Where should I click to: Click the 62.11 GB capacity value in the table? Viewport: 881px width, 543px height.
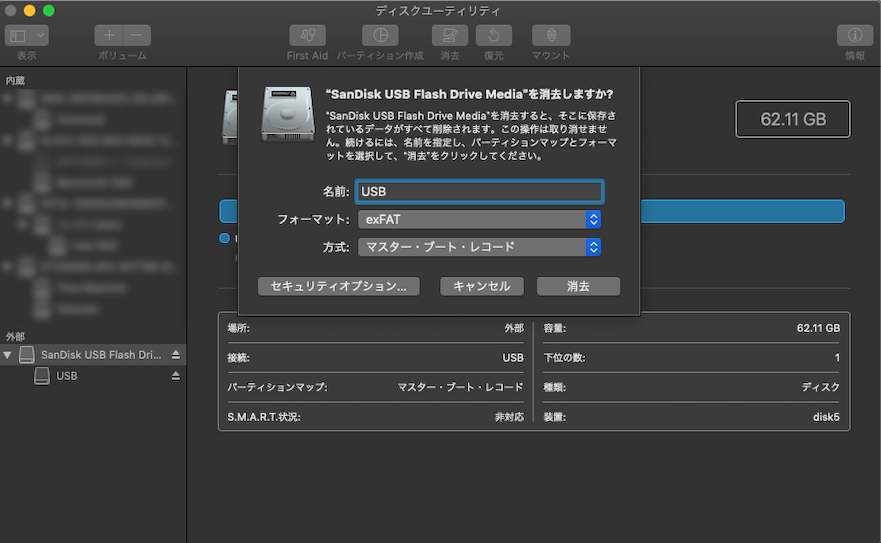[818, 328]
